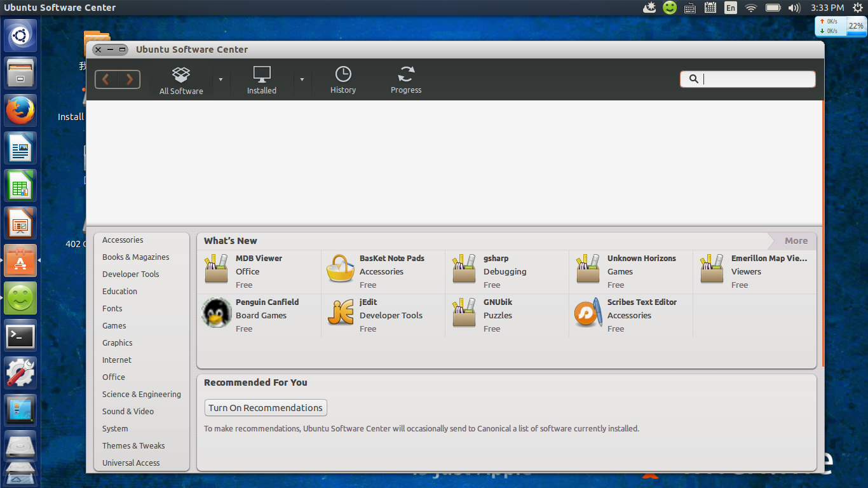Image resolution: width=868 pixels, height=488 pixels.
Task: Expand the All Software dropdown arrow
Action: click(220, 79)
